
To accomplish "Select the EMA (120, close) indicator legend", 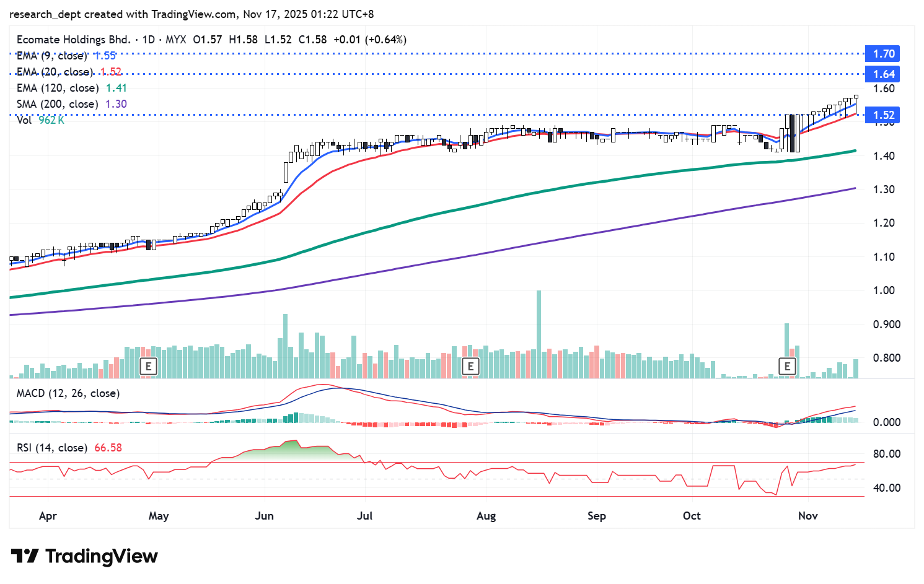I will [57, 88].
